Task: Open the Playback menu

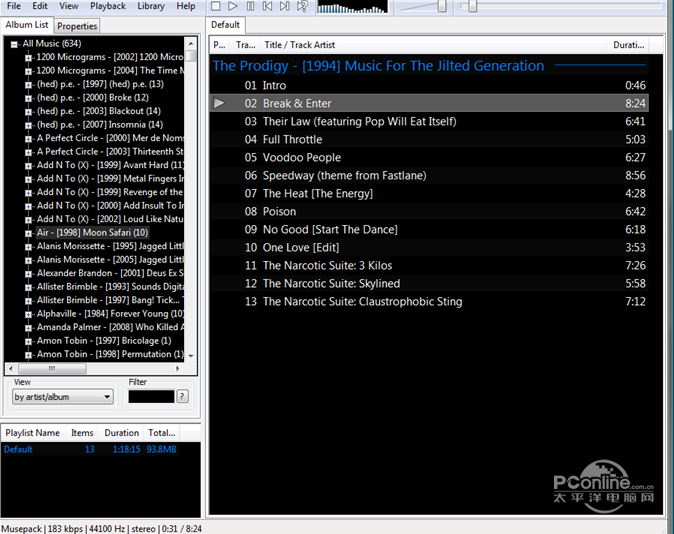Action: (x=108, y=6)
